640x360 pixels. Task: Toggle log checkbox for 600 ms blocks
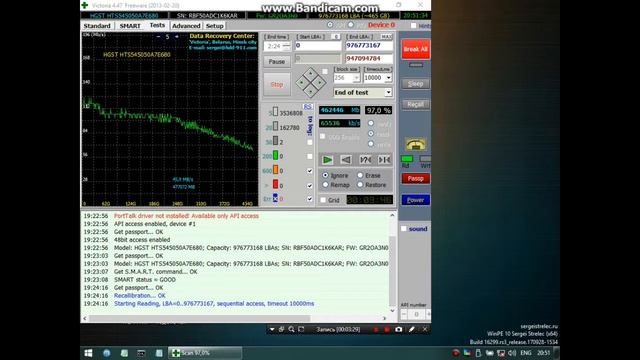[310, 171]
